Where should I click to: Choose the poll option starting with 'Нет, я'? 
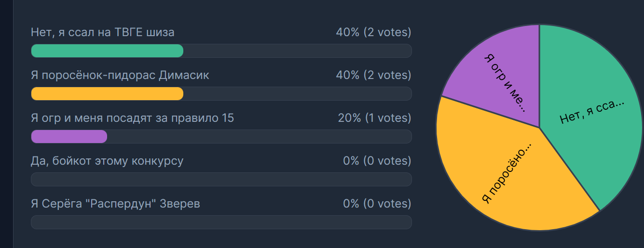point(103,32)
